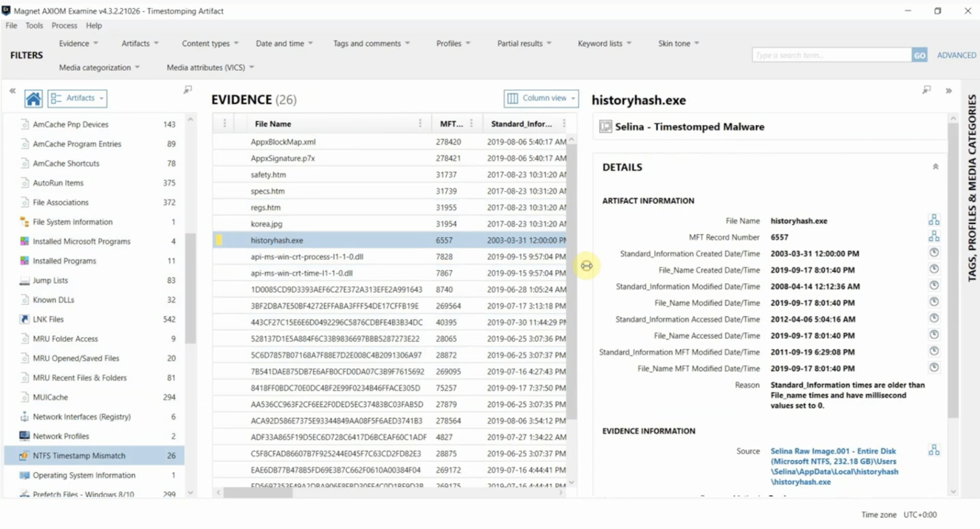Open the Process menu

pos(64,26)
